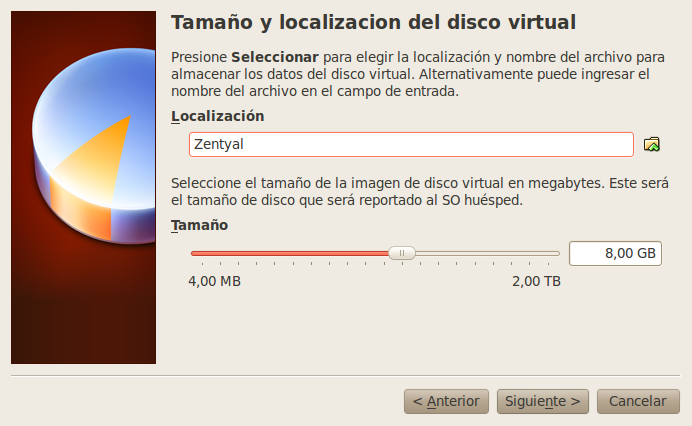Click the virtual disk illustration image
Viewport: 692px width, 426px height.
click(x=83, y=188)
